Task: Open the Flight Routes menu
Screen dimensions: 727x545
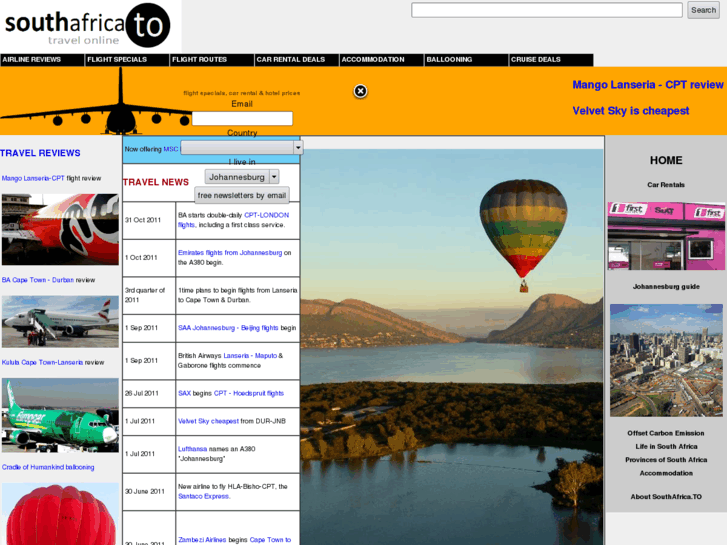Action: click(212, 59)
